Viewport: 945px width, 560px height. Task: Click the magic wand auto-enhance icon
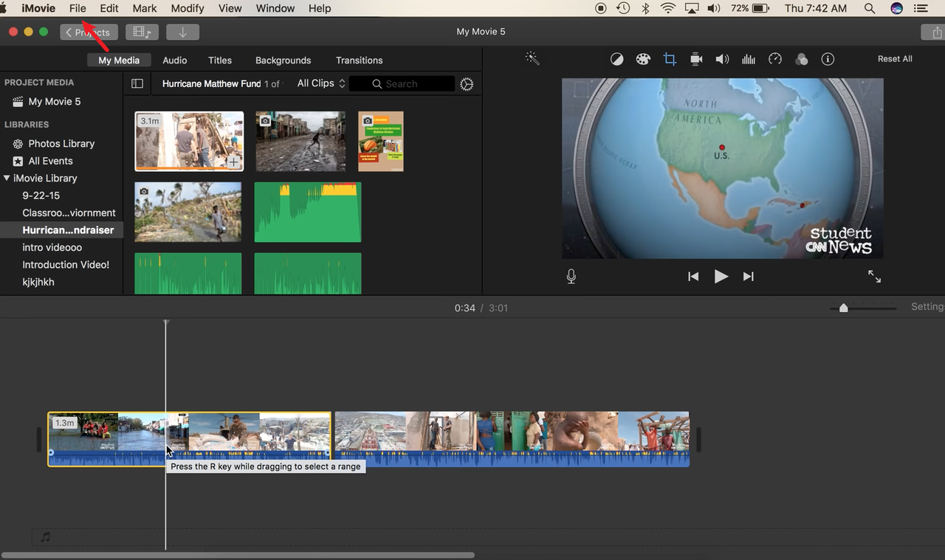coord(532,59)
